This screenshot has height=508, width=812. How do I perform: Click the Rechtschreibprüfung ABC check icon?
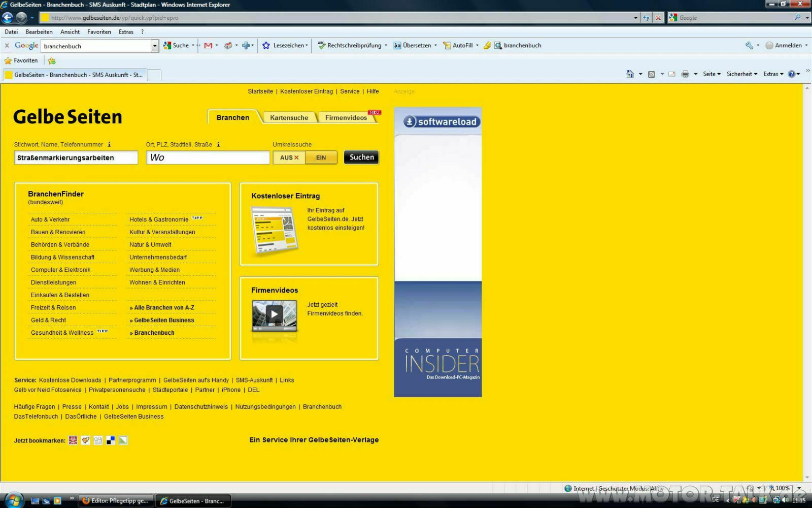click(321, 45)
